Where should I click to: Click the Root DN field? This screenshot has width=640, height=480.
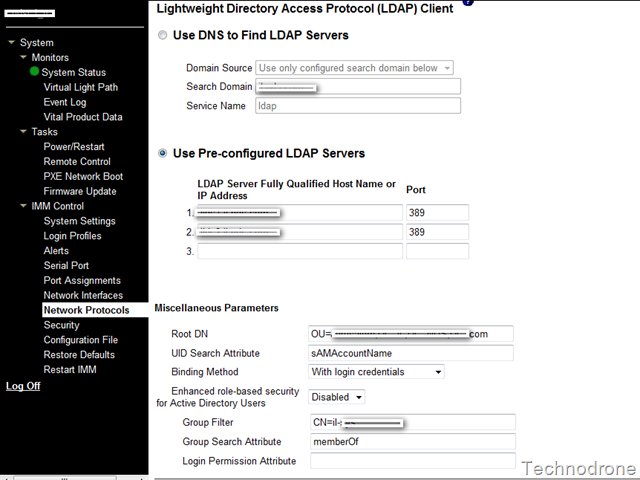point(411,334)
